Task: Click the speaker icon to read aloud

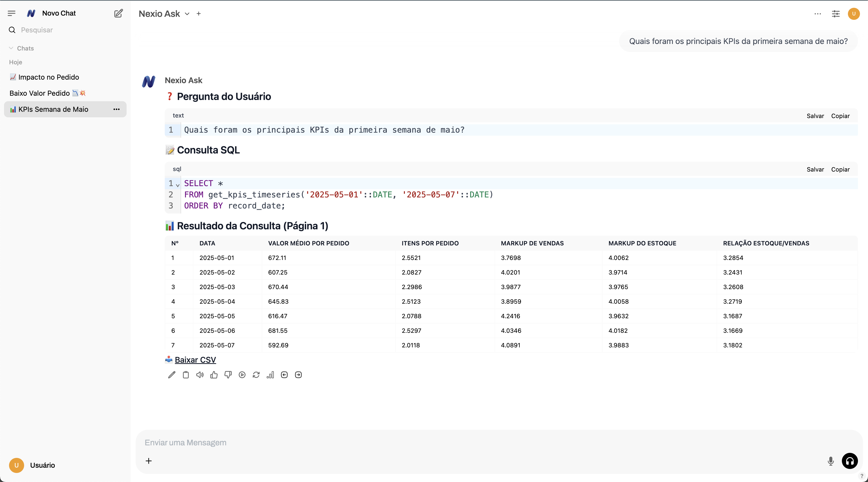Action: point(200,374)
